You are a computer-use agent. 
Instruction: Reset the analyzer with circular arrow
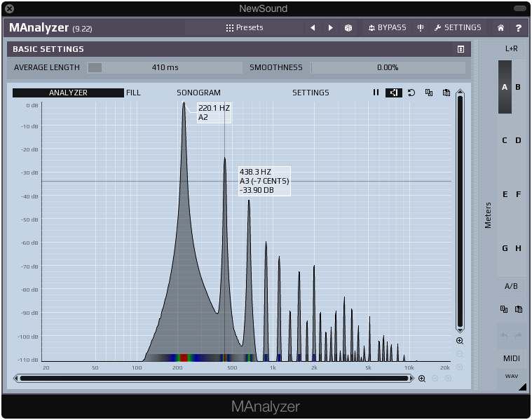click(411, 93)
